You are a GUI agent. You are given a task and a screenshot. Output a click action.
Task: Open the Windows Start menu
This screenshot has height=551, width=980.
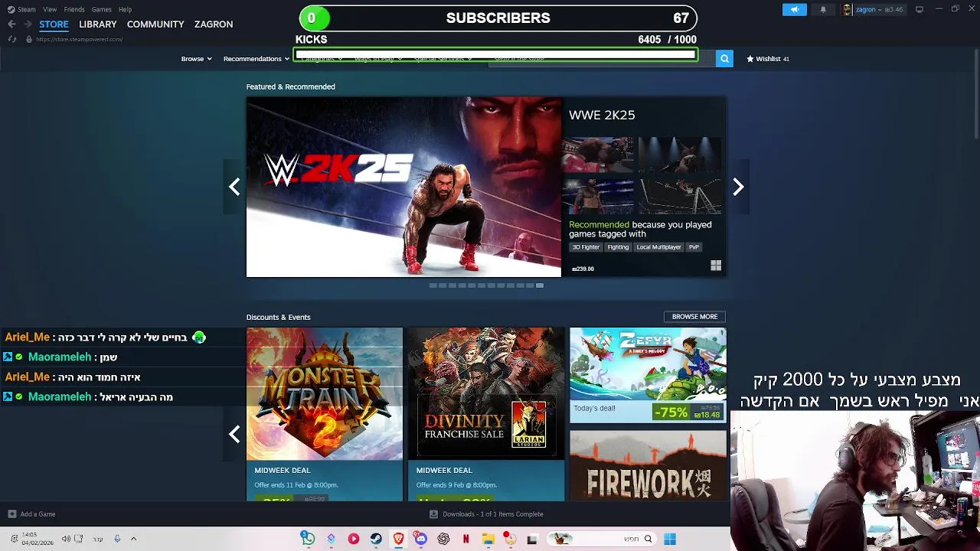pos(670,539)
